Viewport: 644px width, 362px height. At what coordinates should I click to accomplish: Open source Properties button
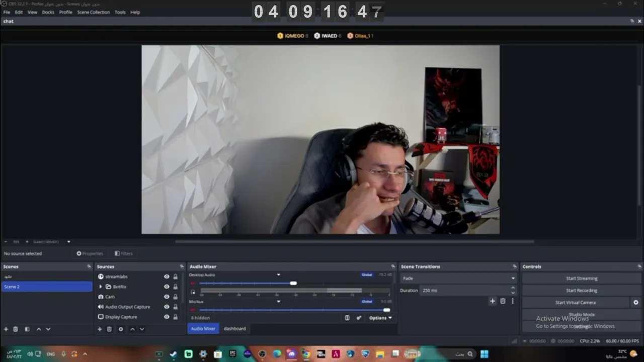[x=90, y=253]
